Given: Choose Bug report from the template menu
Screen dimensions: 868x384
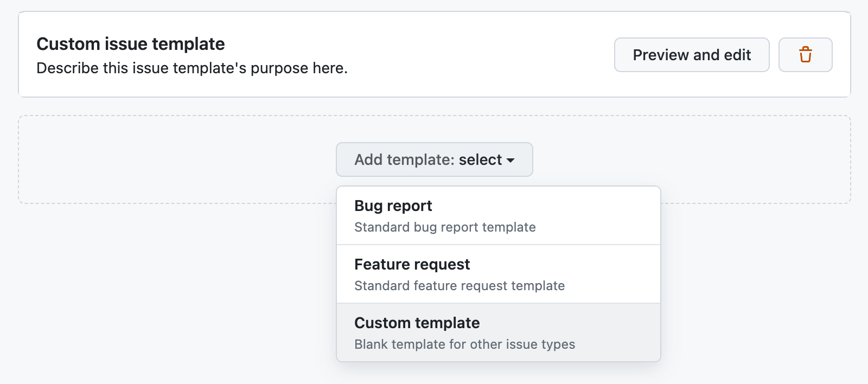Looking at the screenshot, I should [x=498, y=216].
